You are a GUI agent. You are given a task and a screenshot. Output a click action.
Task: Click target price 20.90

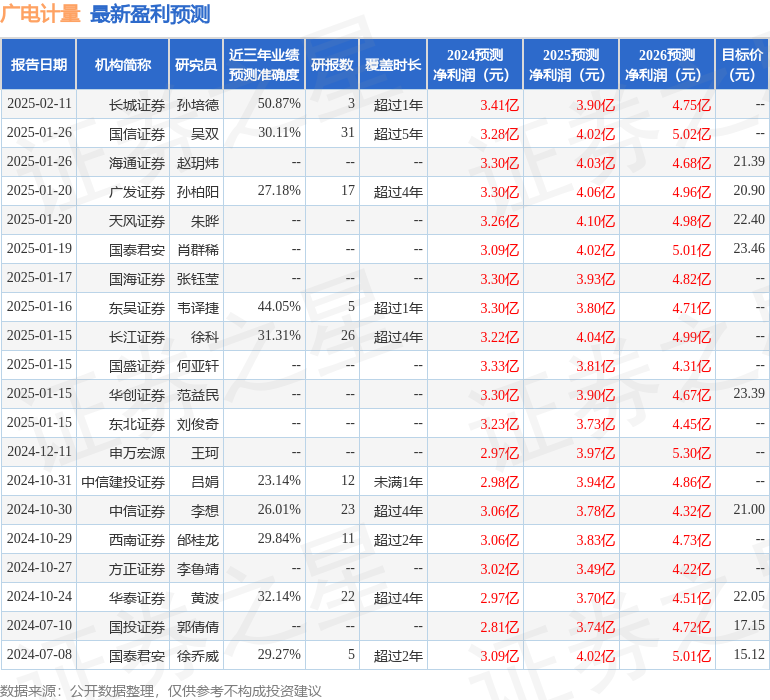[749, 191]
